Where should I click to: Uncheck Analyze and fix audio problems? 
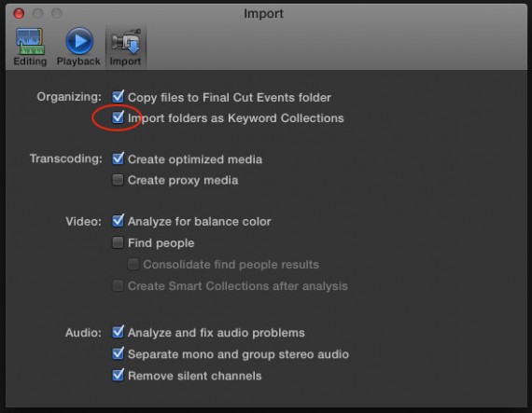118,332
